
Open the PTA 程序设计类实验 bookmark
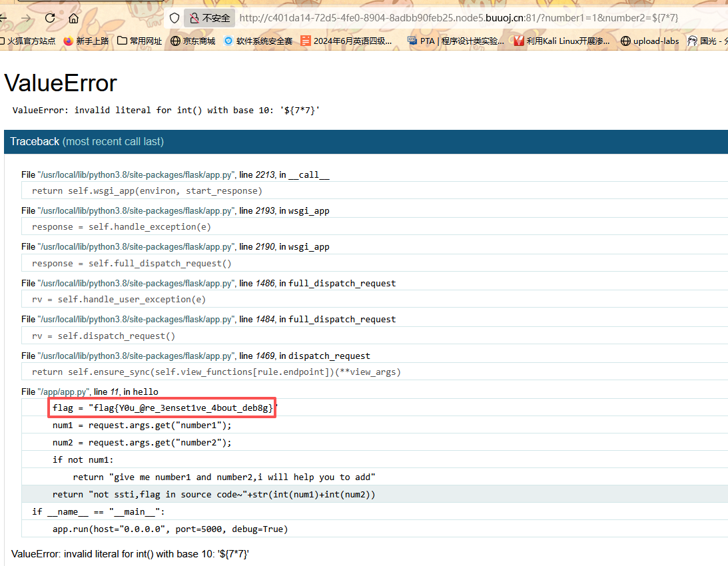point(456,41)
